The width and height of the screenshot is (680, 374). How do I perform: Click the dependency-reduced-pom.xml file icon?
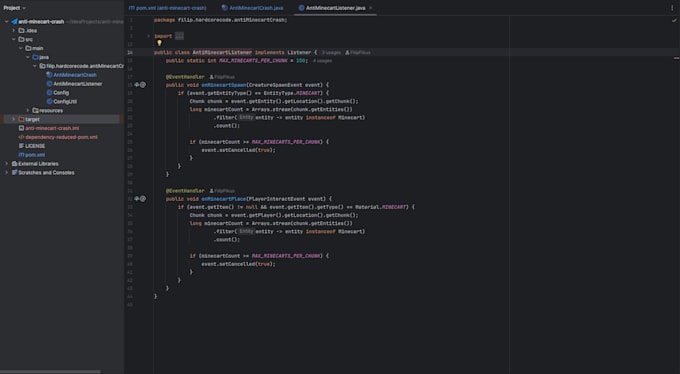21,137
